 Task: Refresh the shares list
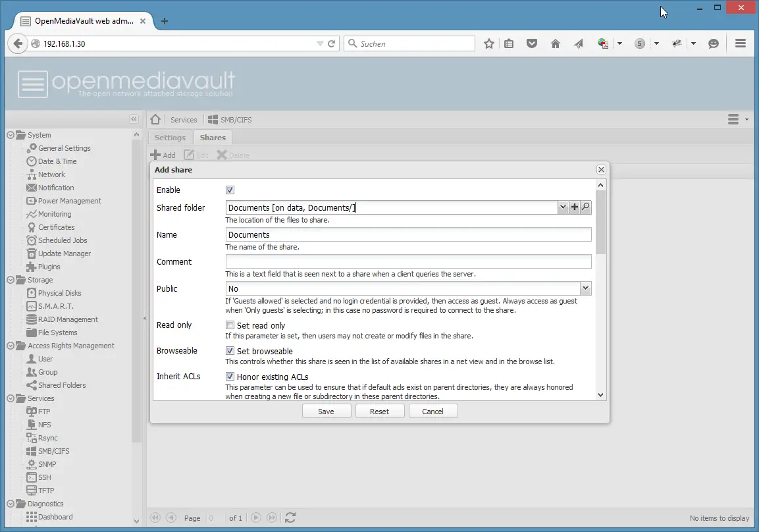tap(290, 518)
